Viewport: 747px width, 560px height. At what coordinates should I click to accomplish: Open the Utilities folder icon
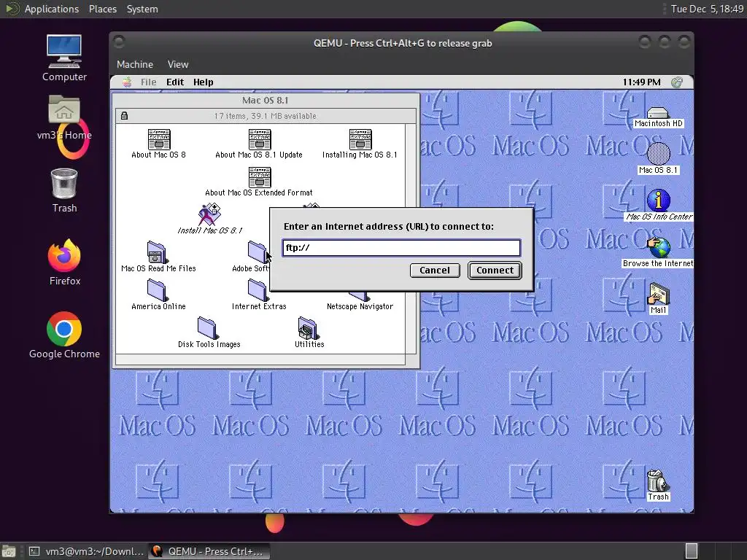pos(308,328)
